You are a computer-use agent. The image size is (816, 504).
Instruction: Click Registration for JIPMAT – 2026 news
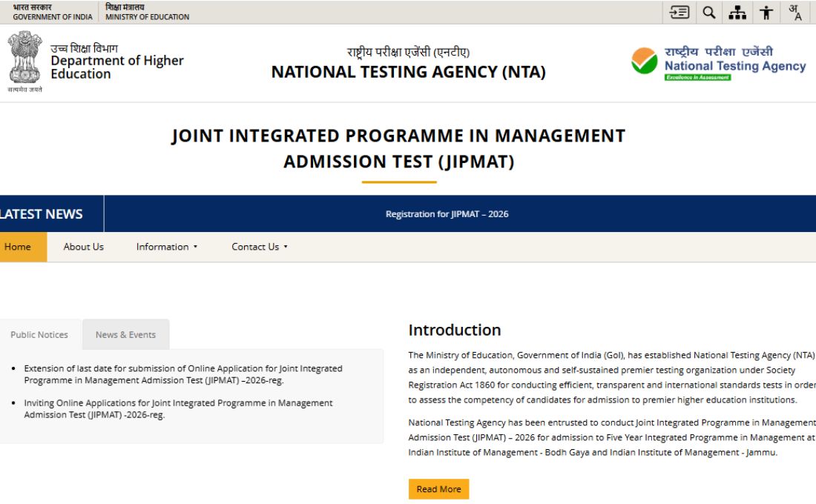pyautogui.click(x=447, y=213)
